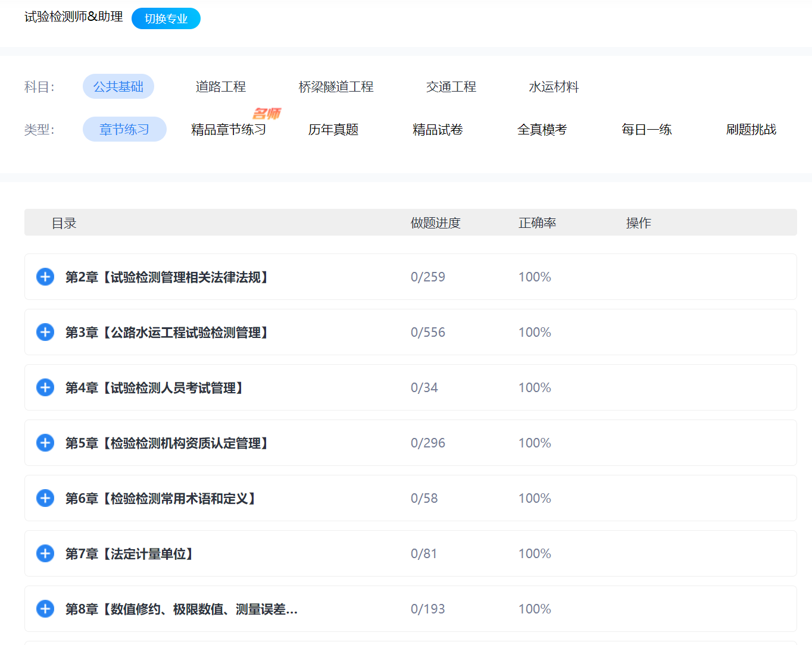Image resolution: width=812 pixels, height=645 pixels.
Task: Expand chapter 5 检验检测机构资质认定管理 plus icon
Action: (x=45, y=443)
